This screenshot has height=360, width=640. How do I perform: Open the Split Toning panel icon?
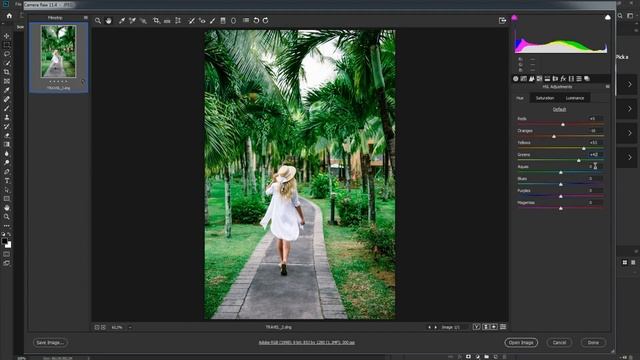pos(547,79)
